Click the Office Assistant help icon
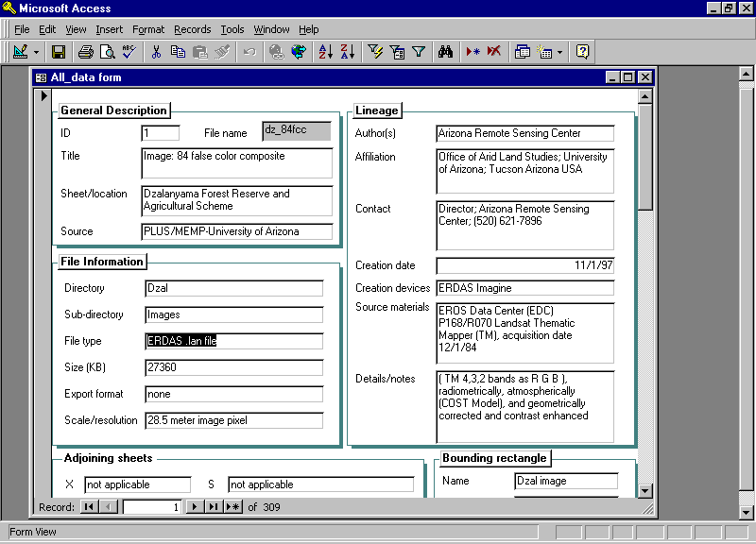756x544 pixels. (582, 52)
